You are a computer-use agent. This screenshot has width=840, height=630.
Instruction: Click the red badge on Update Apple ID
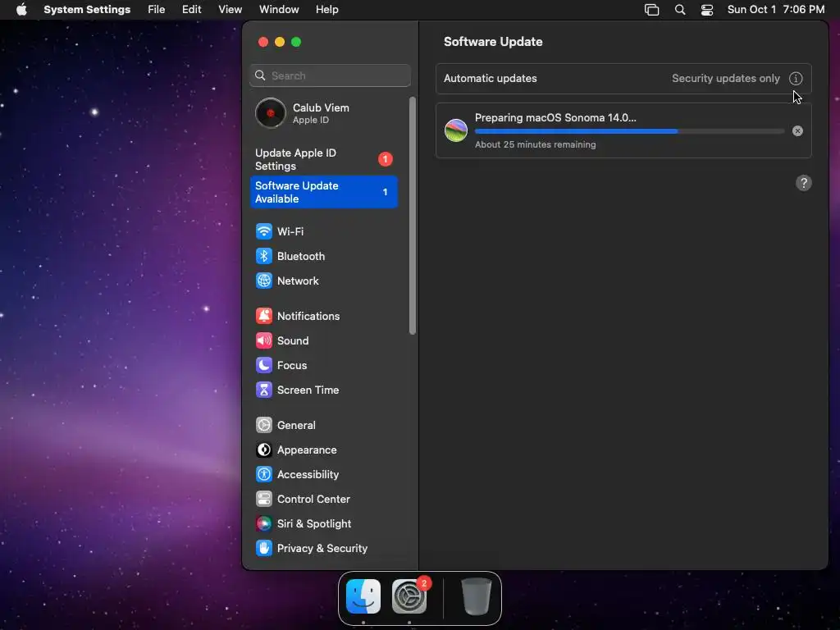pyautogui.click(x=386, y=159)
